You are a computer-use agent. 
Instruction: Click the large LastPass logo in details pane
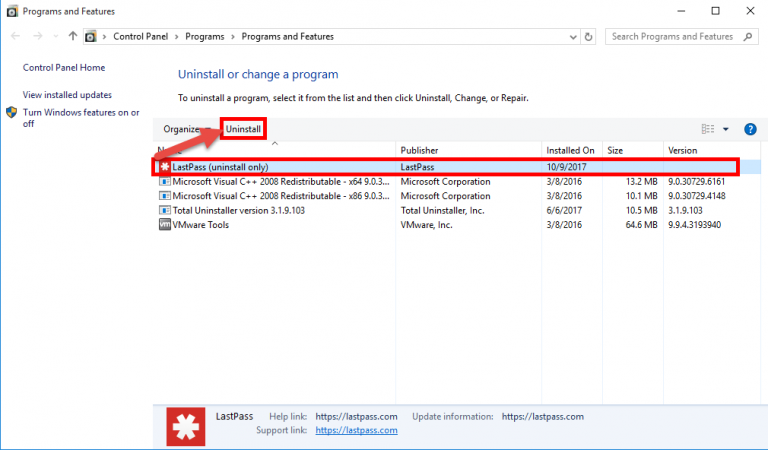(x=186, y=426)
